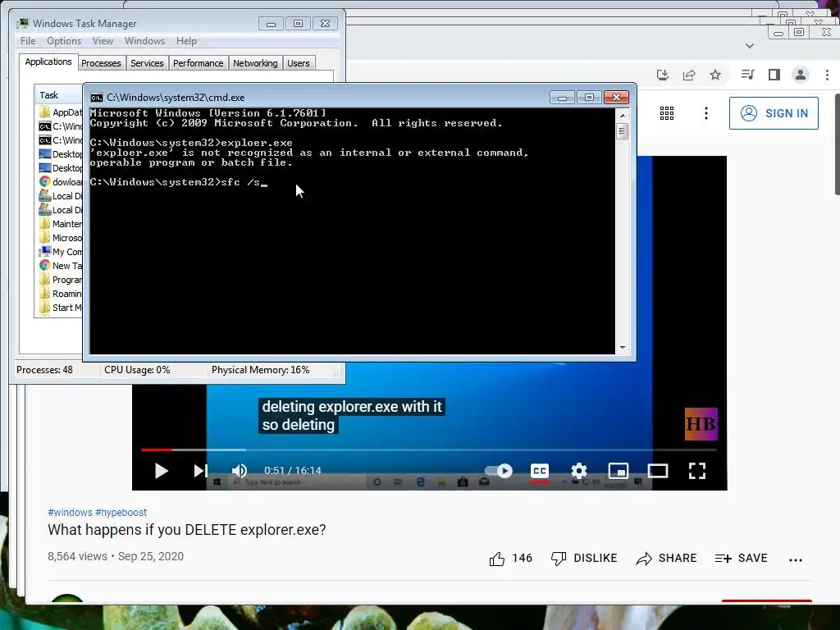840x630 pixels.
Task: Switch to Users tab
Action: coord(299,63)
